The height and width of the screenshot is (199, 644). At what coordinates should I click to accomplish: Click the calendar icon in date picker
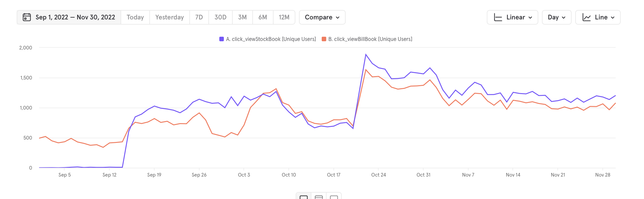[x=27, y=17]
